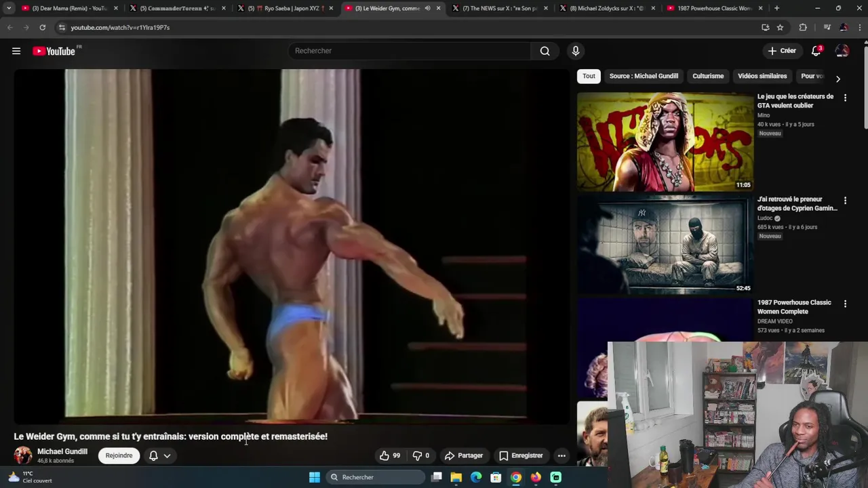
Task: Select the 'Culturisme' chip
Action: [708, 76]
